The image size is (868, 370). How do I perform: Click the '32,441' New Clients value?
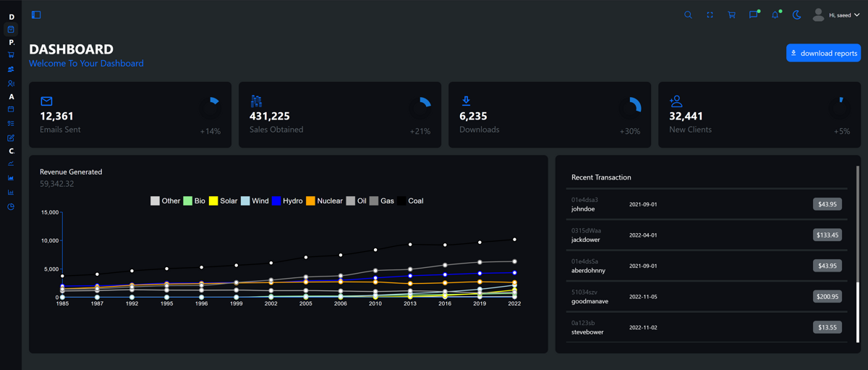coord(686,116)
